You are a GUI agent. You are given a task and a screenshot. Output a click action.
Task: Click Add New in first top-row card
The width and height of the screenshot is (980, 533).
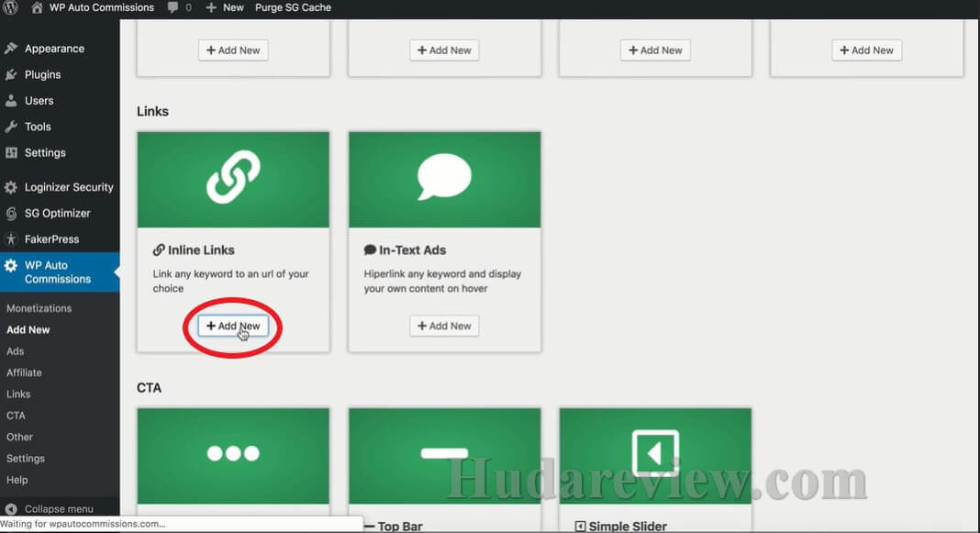233,50
